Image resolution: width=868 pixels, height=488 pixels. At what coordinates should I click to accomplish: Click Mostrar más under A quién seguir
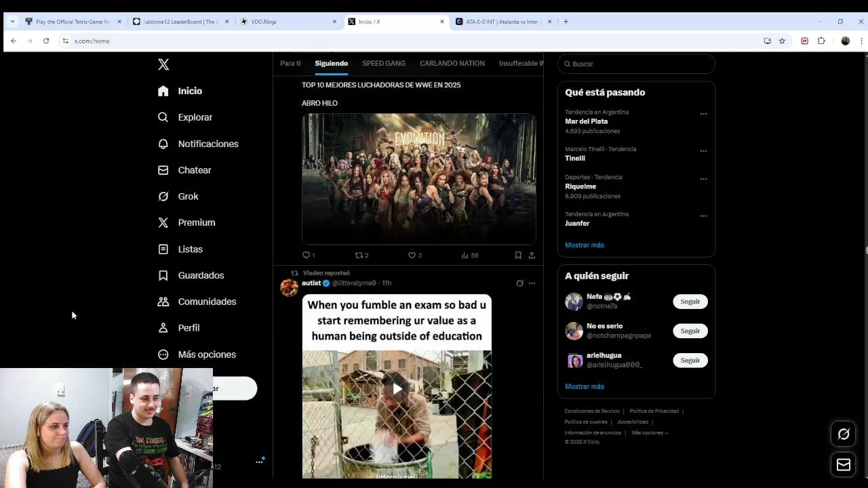click(x=585, y=386)
